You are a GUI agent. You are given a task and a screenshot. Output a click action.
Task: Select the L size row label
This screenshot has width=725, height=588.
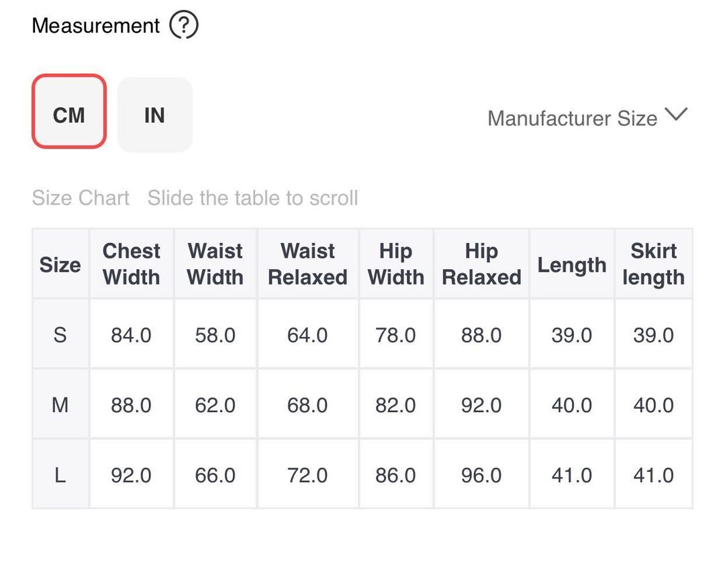click(x=60, y=475)
